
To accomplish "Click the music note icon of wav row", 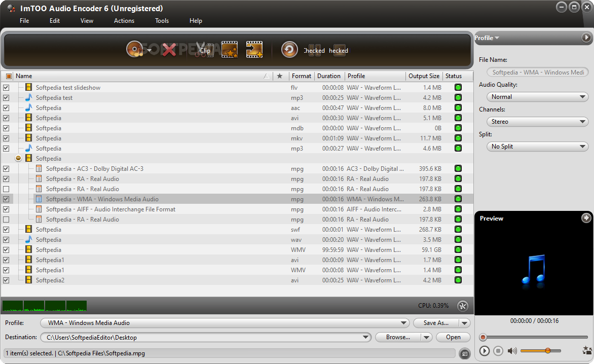I will (28, 239).
